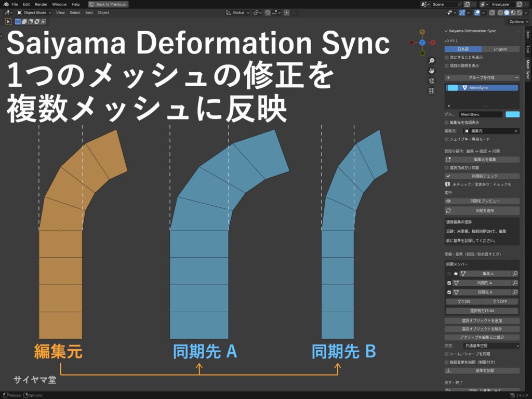This screenshot has height=399, width=532.
Task: Open the Help menu
Action: pyautogui.click(x=76, y=4)
